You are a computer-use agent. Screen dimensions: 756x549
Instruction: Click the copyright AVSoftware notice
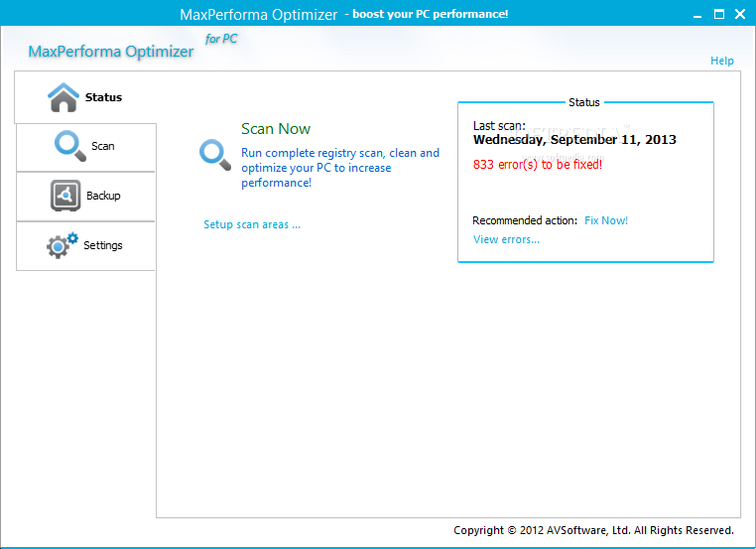(x=593, y=530)
